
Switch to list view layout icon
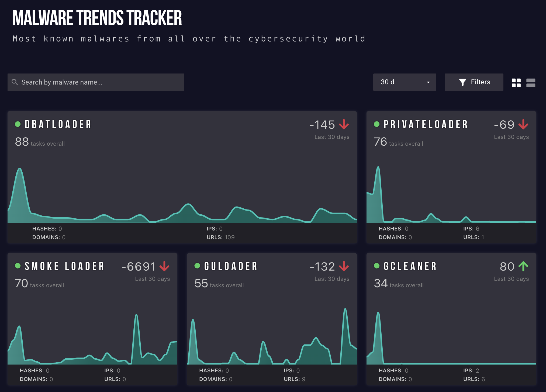click(531, 83)
